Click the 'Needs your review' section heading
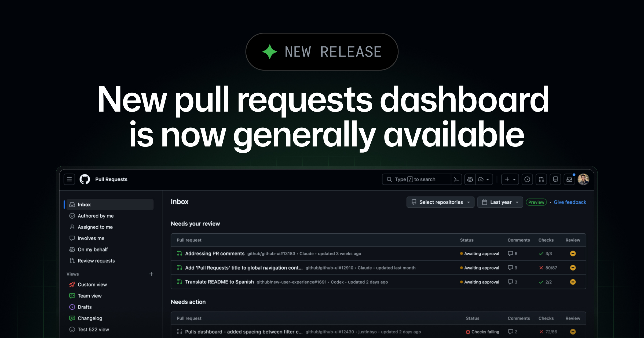Viewport: 644px width, 338px height. (195, 223)
